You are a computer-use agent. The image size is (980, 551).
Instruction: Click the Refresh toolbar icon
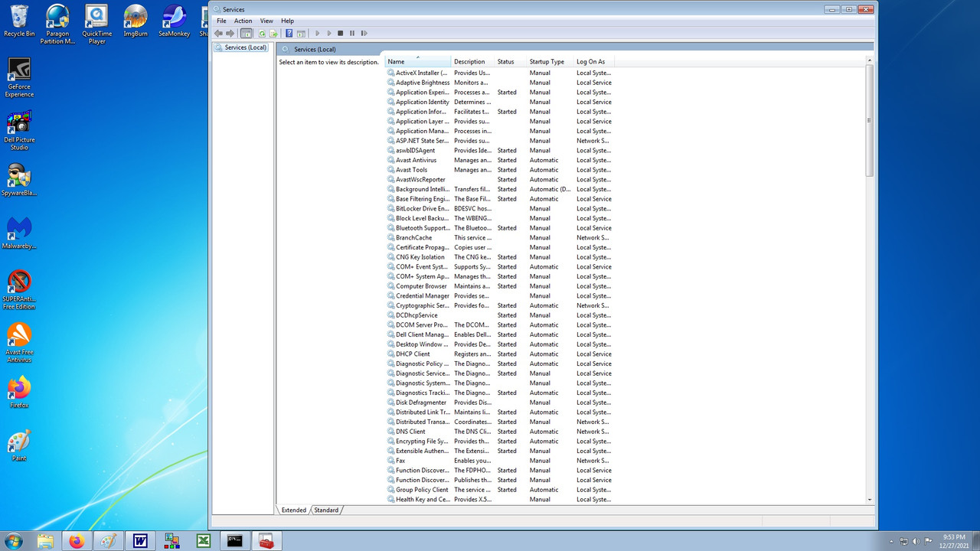263,34
